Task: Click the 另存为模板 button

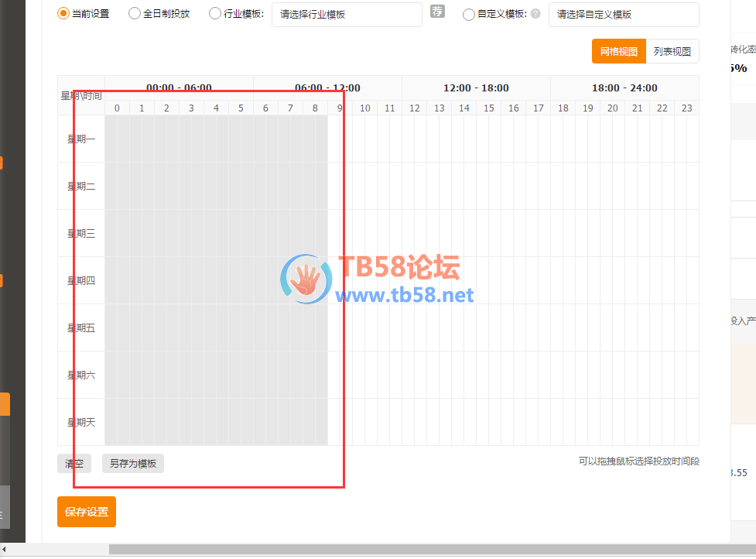Action: pyautogui.click(x=133, y=464)
